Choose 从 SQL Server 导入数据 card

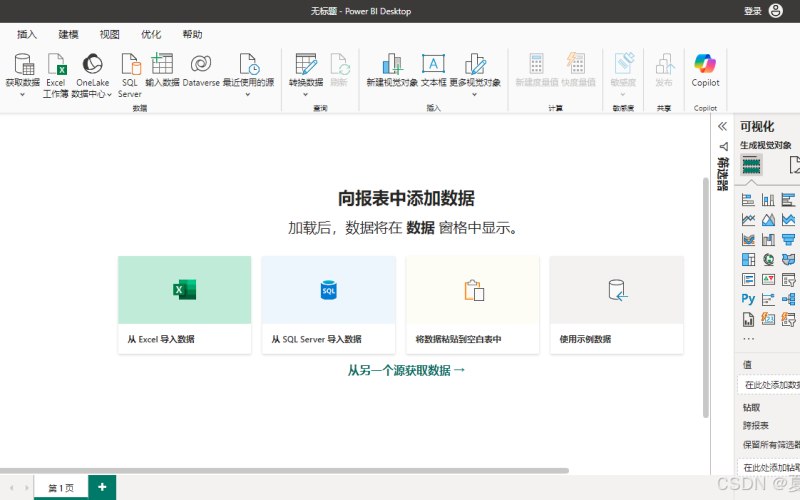click(329, 305)
